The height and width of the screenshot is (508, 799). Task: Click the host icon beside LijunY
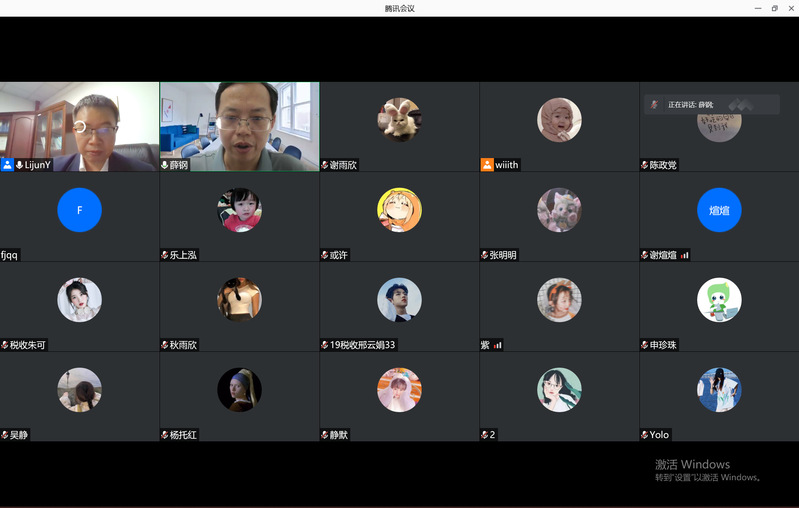(7, 165)
